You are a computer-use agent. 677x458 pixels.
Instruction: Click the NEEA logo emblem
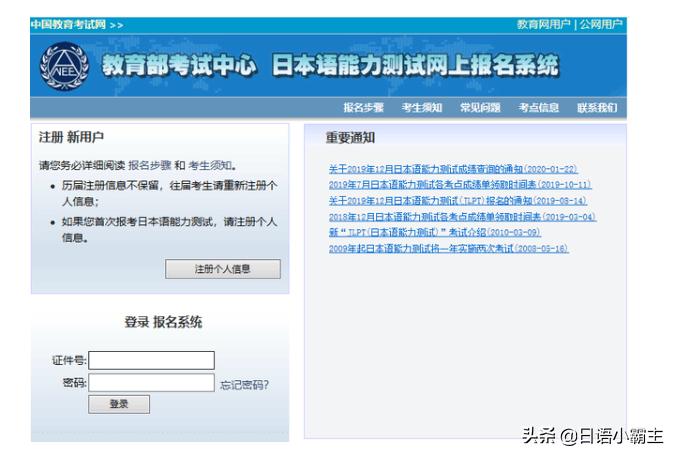64,66
